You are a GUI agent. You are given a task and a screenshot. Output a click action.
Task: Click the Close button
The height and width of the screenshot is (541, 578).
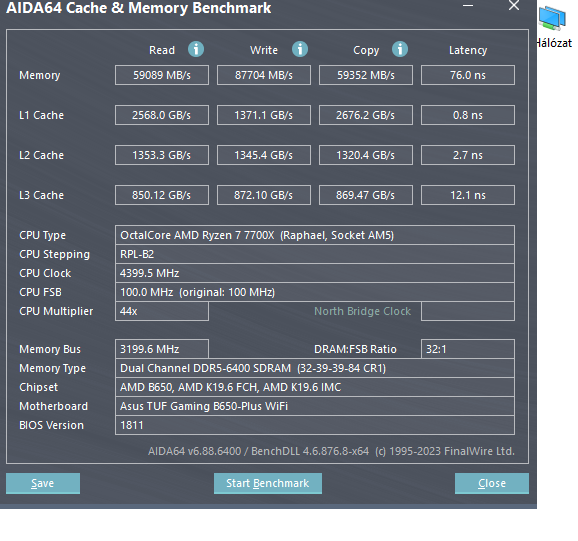[492, 483]
